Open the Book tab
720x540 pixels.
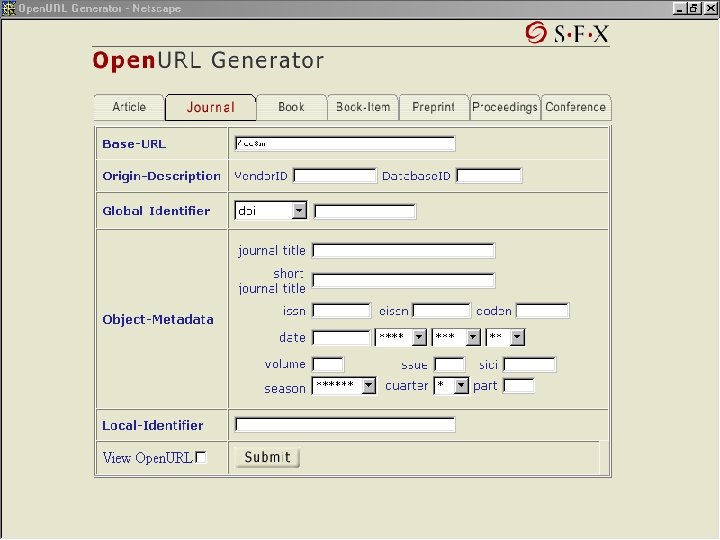tap(291, 107)
